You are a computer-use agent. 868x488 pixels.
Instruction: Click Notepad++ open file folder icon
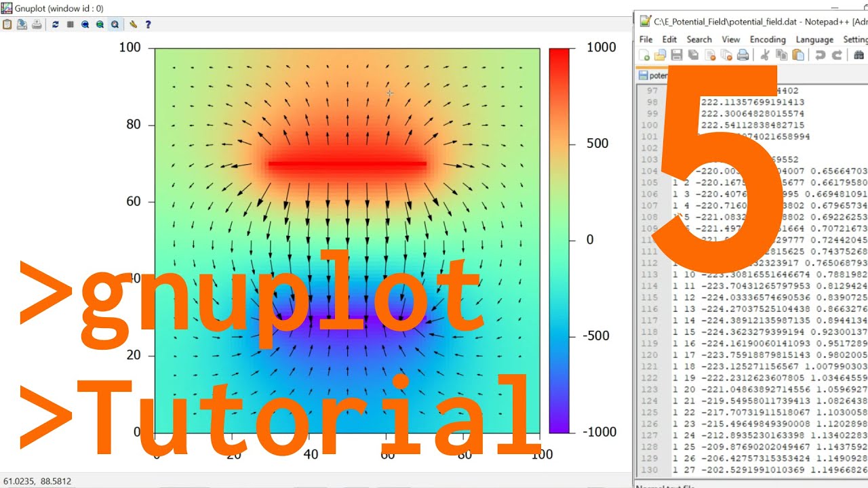pos(660,56)
